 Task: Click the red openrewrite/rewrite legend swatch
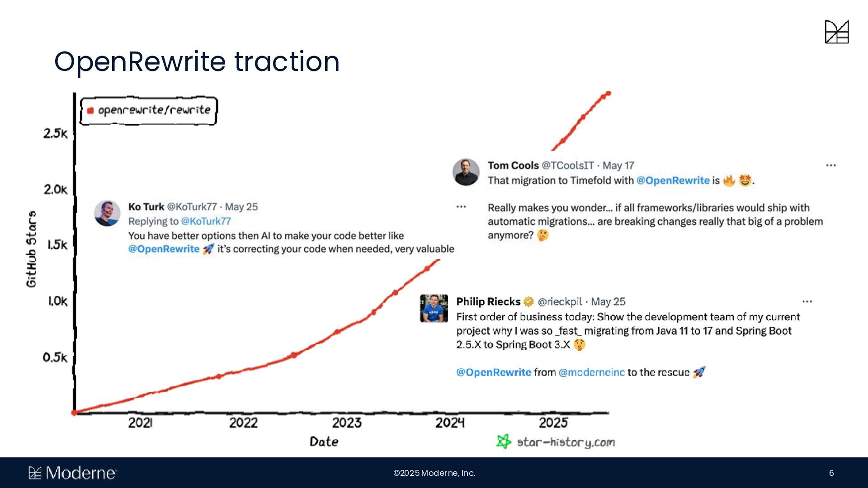tap(90, 111)
